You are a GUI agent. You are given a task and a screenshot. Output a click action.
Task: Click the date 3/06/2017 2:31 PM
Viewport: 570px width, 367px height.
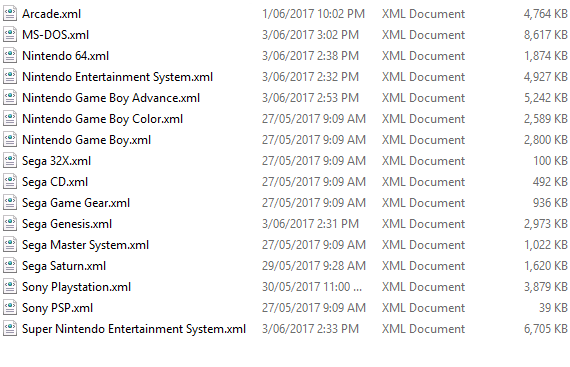tap(310, 224)
